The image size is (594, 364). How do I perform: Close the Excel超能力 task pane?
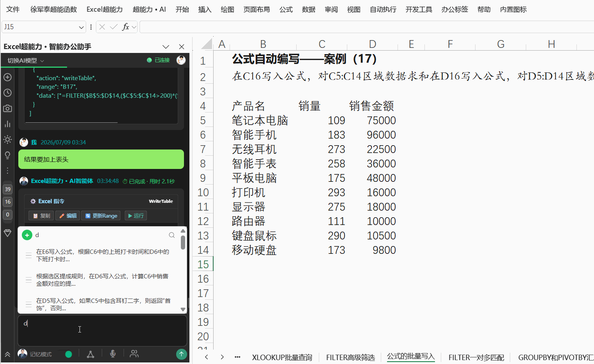(182, 47)
